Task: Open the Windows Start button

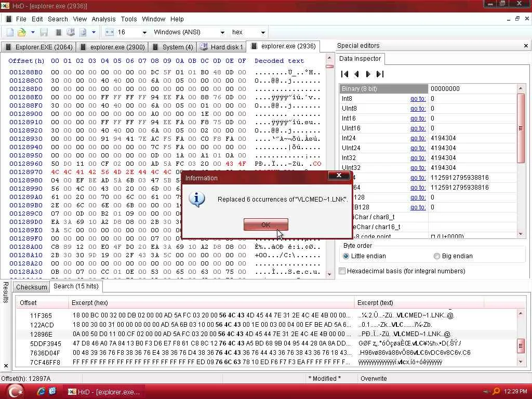Action: (x=15, y=392)
